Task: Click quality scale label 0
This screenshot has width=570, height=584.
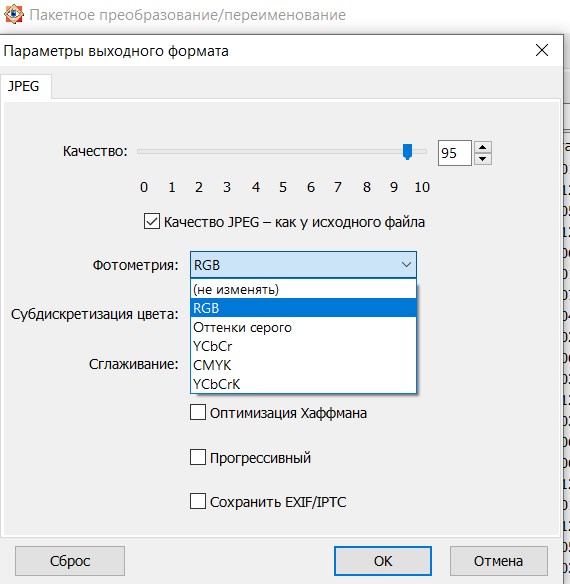Action: pos(144,187)
